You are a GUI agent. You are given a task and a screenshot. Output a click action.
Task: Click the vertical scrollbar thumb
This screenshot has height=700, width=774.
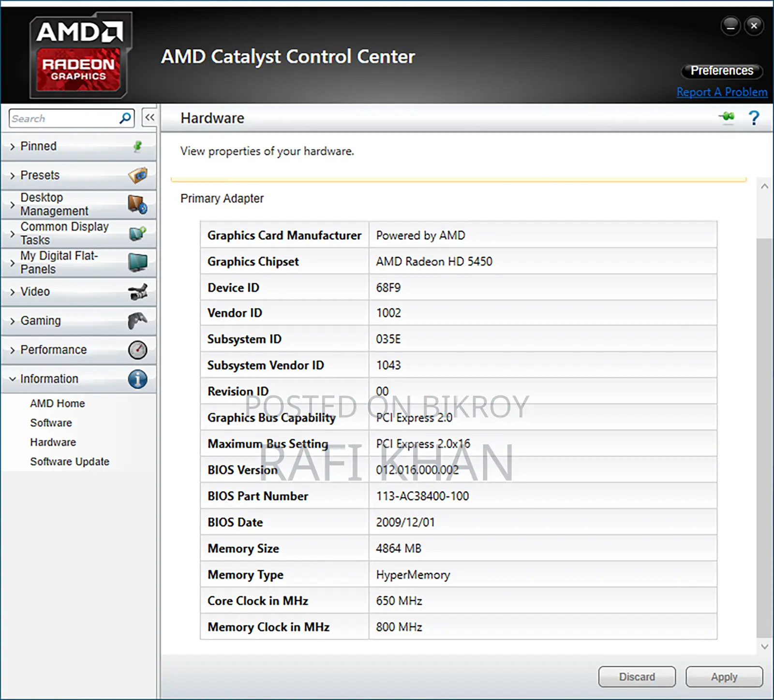coord(764,438)
